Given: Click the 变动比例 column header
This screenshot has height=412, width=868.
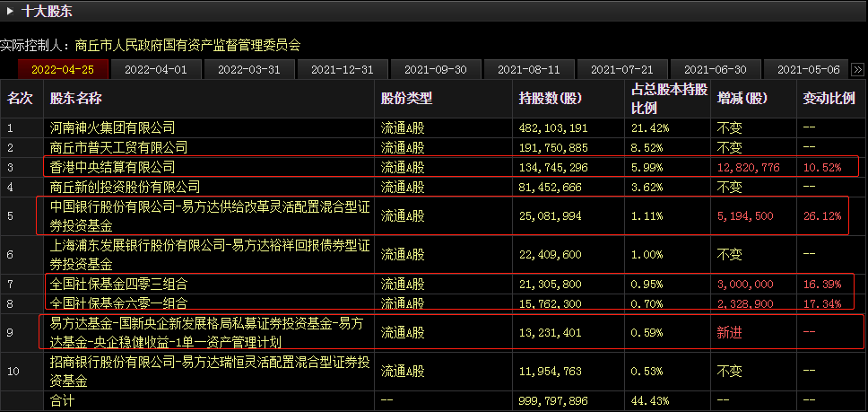Looking at the screenshot, I should 829,99.
